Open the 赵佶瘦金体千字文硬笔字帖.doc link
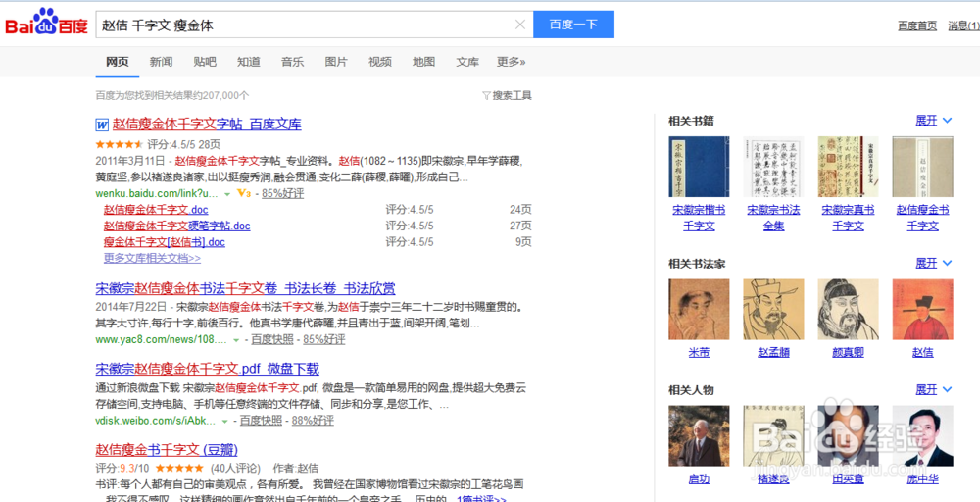Screen dimensions: 980x502 click(176, 226)
